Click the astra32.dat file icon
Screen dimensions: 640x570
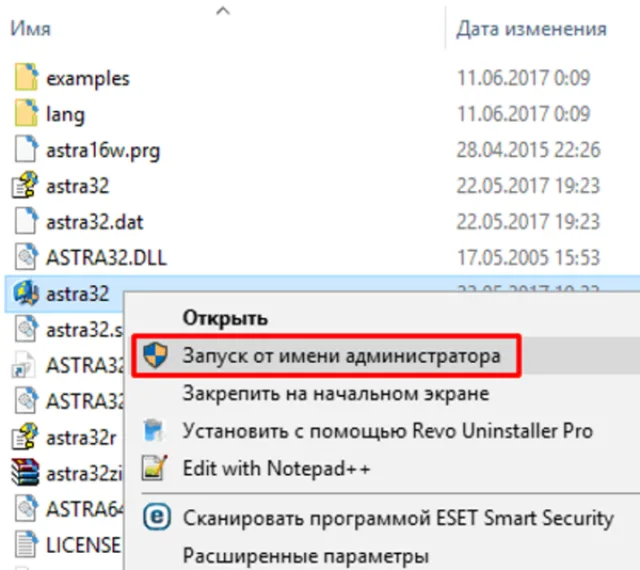[x=26, y=220]
